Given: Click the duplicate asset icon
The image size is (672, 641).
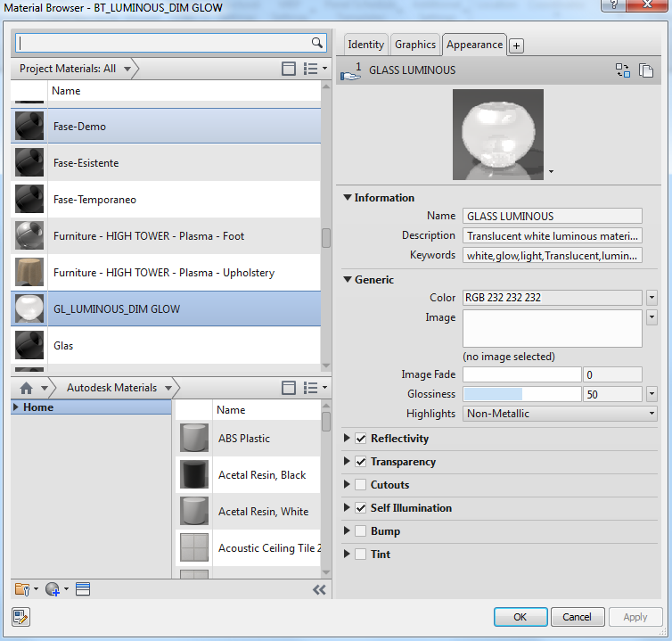Looking at the screenshot, I should click(646, 70).
